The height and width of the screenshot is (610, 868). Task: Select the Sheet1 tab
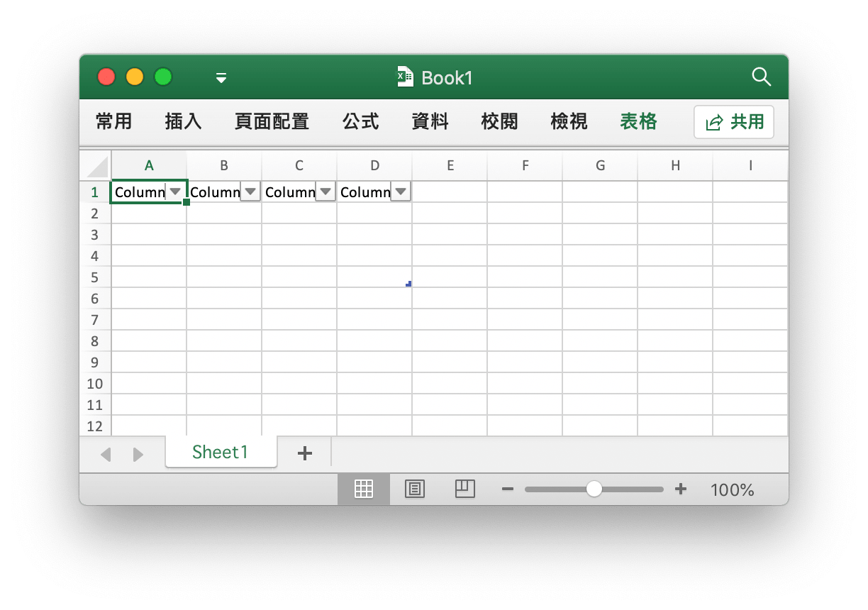(221, 453)
